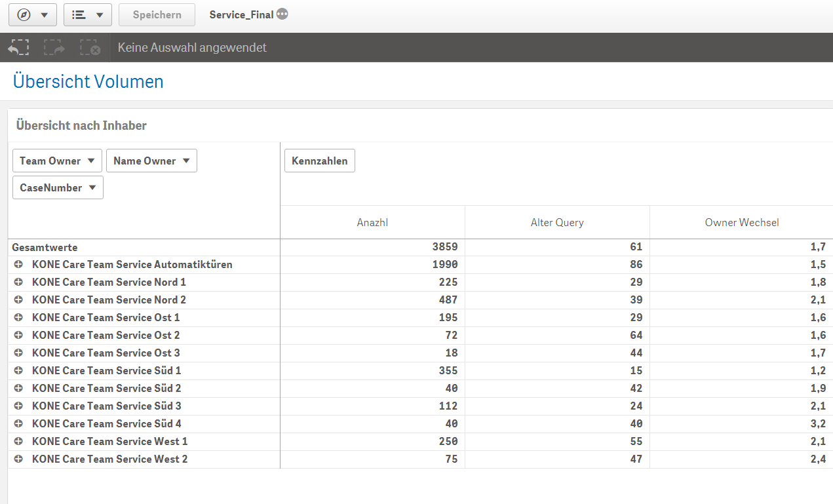This screenshot has width=833, height=504.
Task: Select Süd 1 Anazhl value 355
Action: pyautogui.click(x=448, y=371)
